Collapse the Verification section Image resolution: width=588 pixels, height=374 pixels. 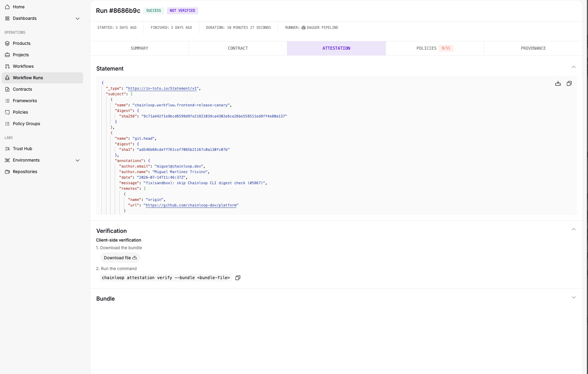tap(574, 229)
